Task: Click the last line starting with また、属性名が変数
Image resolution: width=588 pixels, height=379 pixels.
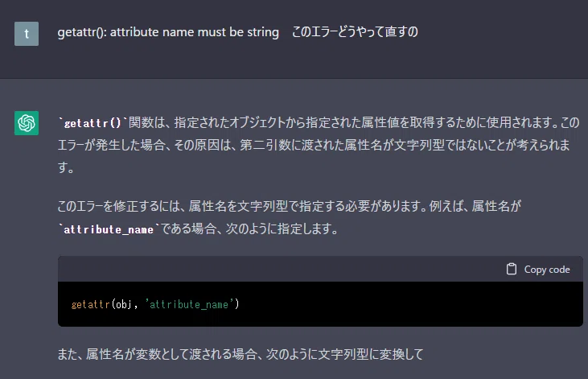Action: 241,354
